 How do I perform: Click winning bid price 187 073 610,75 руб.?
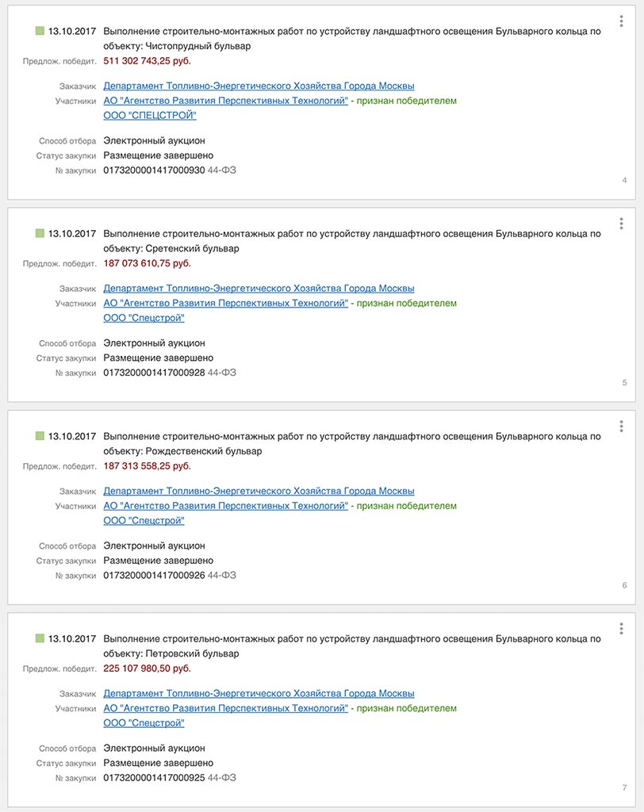(x=147, y=263)
